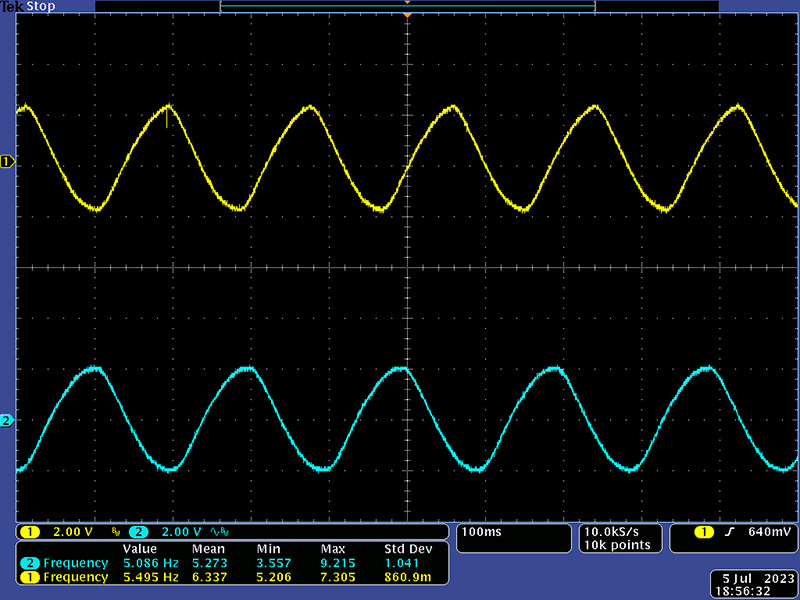This screenshot has height=600, width=800.
Task: Click the record view overview bar at top
Action: pos(407,6)
